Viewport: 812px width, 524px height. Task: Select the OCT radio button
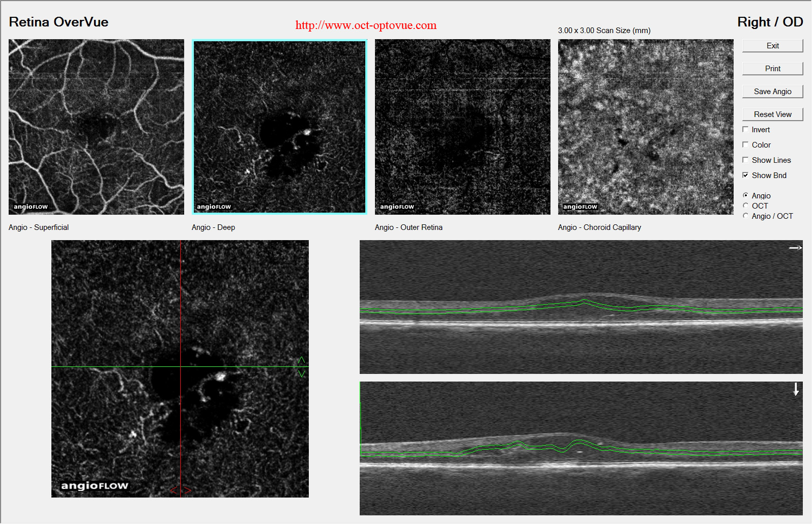(745, 206)
